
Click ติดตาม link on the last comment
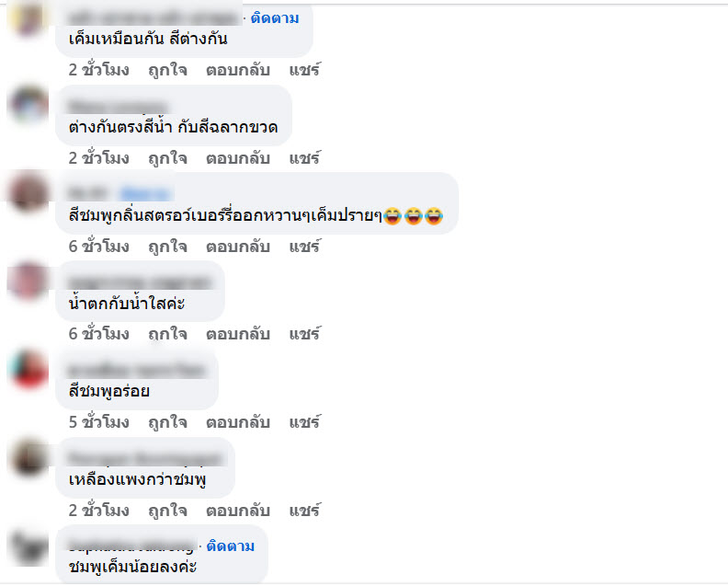tap(231, 546)
